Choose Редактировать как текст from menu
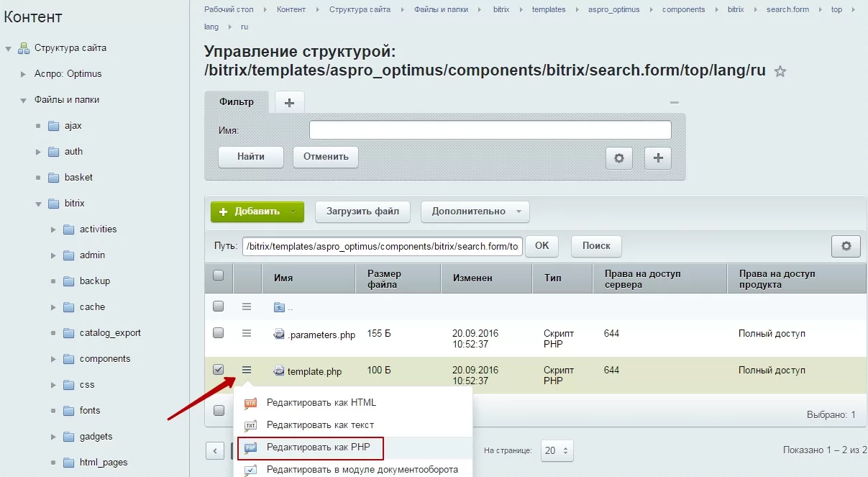 click(320, 425)
